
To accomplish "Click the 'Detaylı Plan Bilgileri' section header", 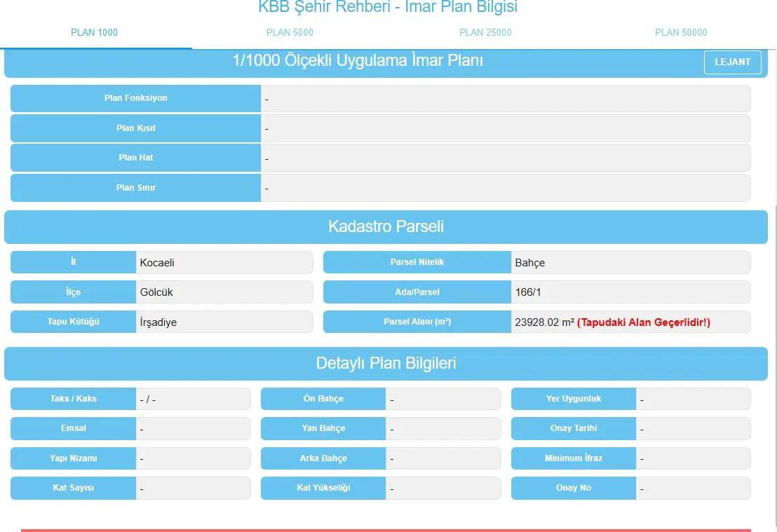I will pos(386,364).
